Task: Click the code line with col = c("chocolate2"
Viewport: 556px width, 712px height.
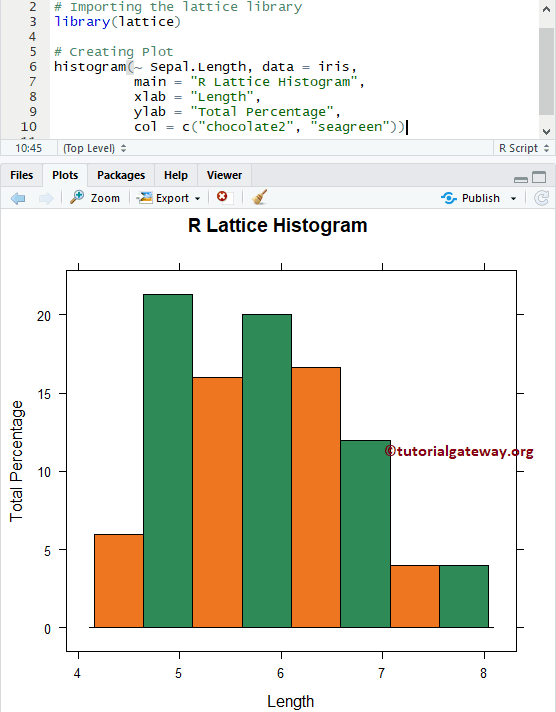Action: [x=269, y=127]
